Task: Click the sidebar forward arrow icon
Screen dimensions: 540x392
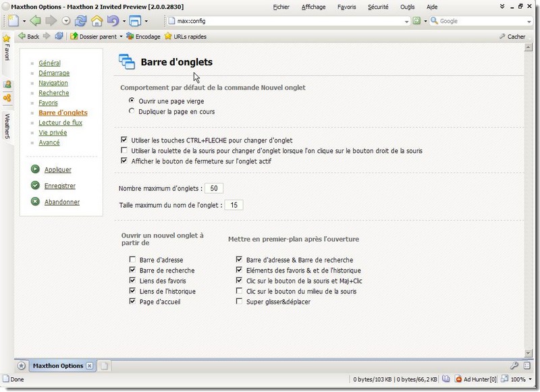Action: click(47, 36)
